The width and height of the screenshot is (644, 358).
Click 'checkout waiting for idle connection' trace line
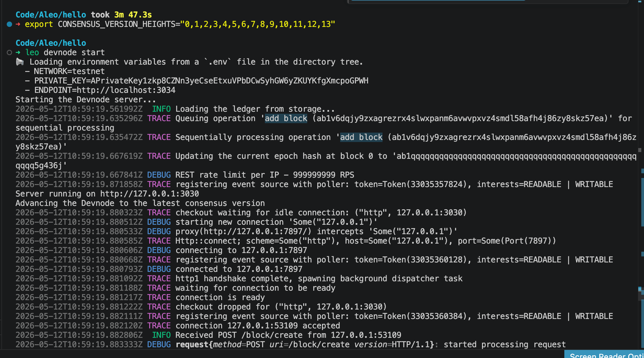coord(321,213)
